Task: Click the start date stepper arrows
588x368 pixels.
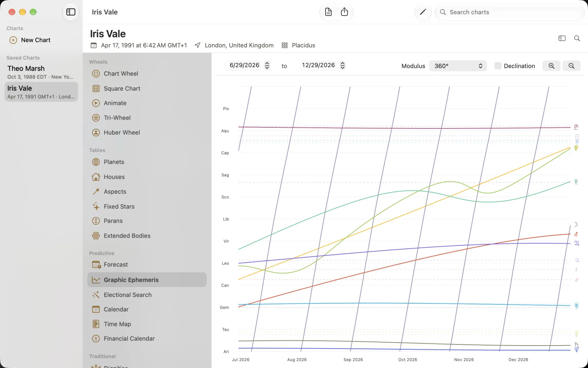Action: [267, 66]
